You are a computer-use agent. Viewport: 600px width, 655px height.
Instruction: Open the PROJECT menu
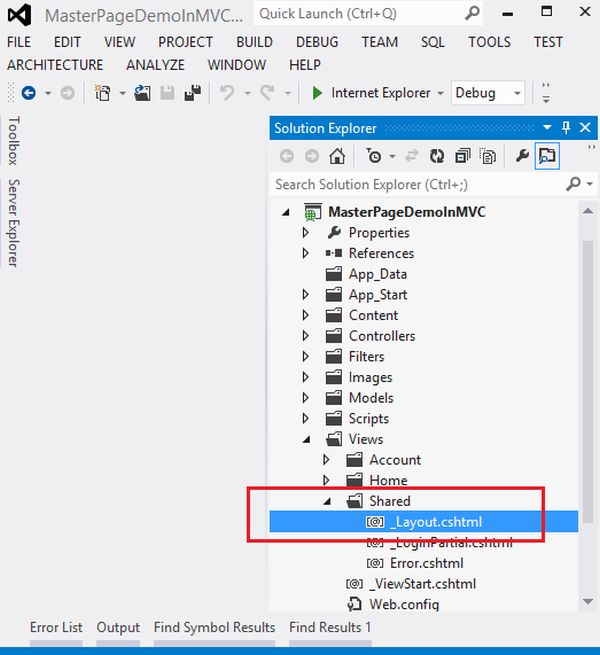(x=186, y=42)
